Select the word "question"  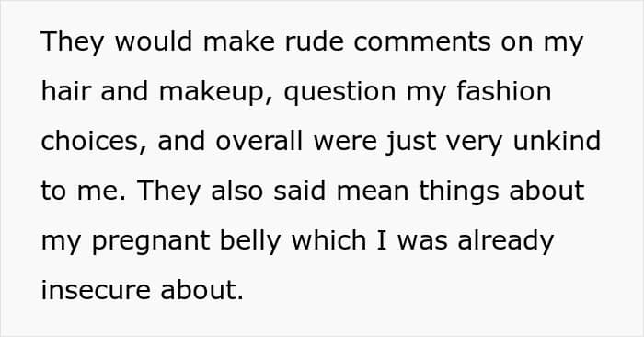[x=340, y=93]
